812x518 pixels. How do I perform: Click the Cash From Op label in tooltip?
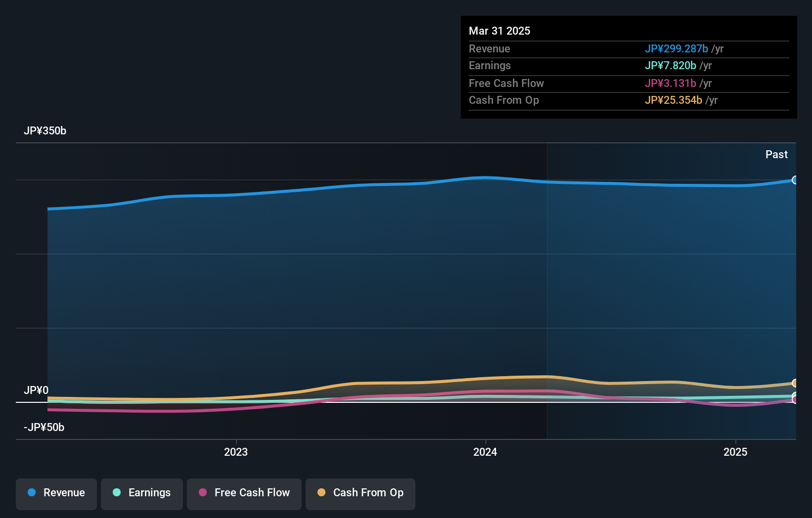(x=504, y=100)
